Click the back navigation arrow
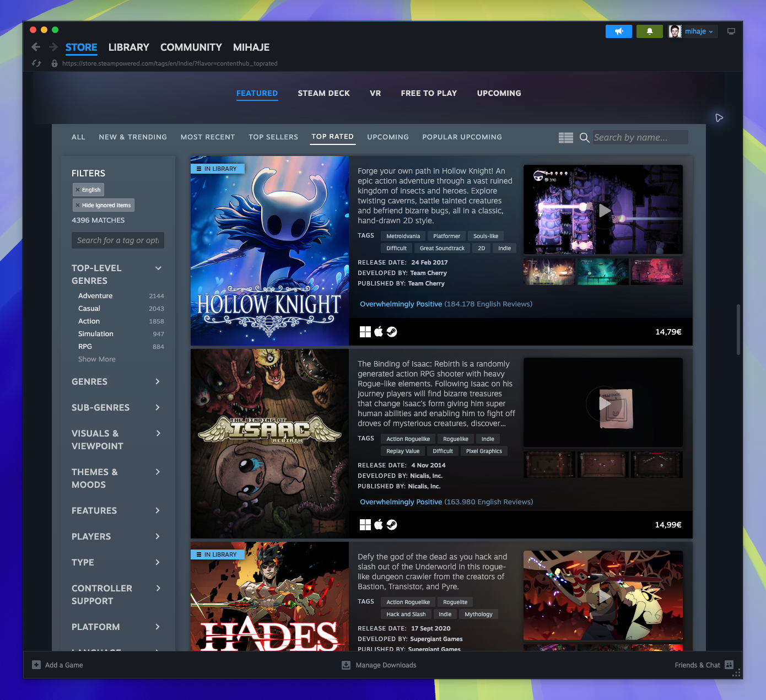Viewport: 766px width, 700px height. click(36, 47)
